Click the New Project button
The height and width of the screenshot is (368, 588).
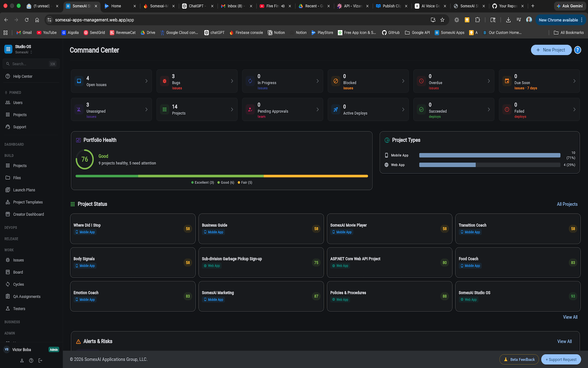pyautogui.click(x=551, y=50)
